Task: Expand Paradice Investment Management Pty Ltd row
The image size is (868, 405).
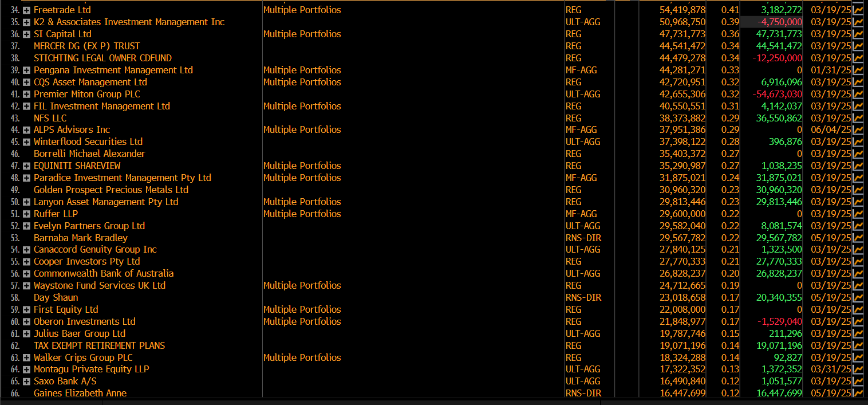Action: click(26, 178)
